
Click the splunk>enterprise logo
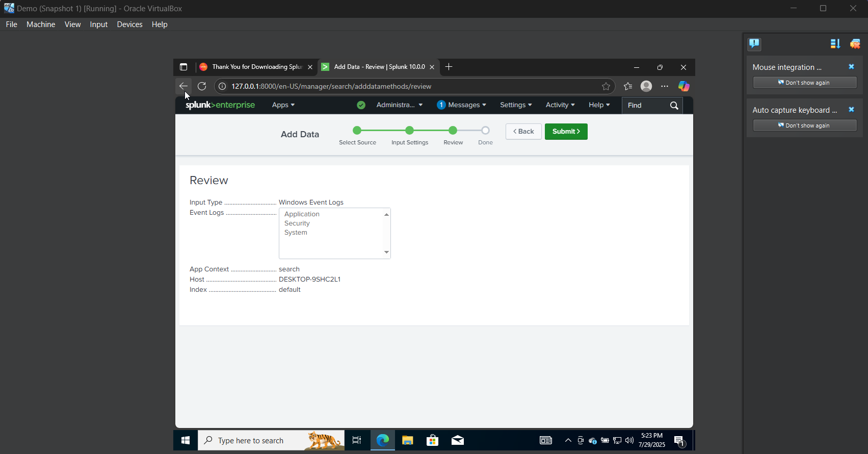click(220, 105)
